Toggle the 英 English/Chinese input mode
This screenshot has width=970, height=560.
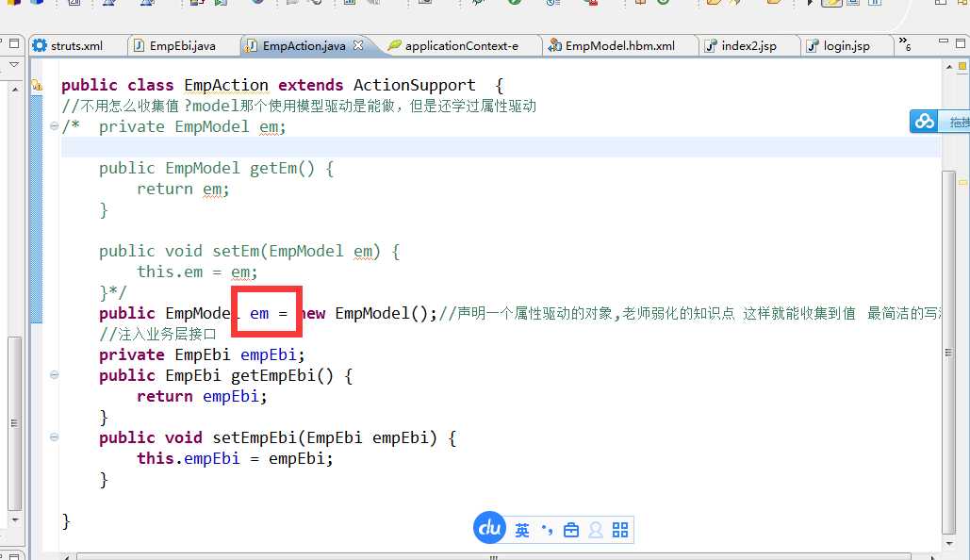tap(522, 530)
